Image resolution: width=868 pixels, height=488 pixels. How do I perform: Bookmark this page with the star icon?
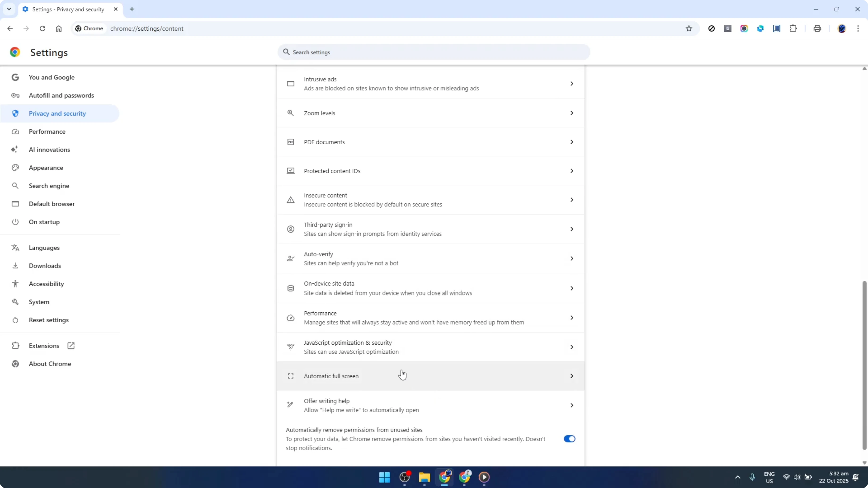[x=689, y=29]
